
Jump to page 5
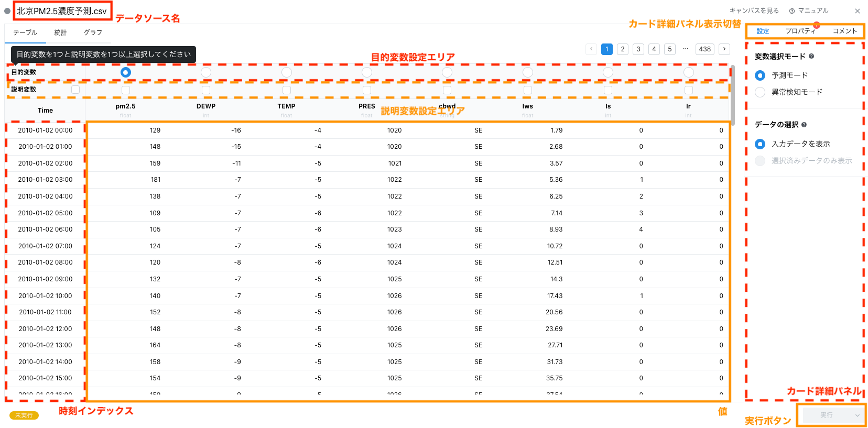(670, 49)
